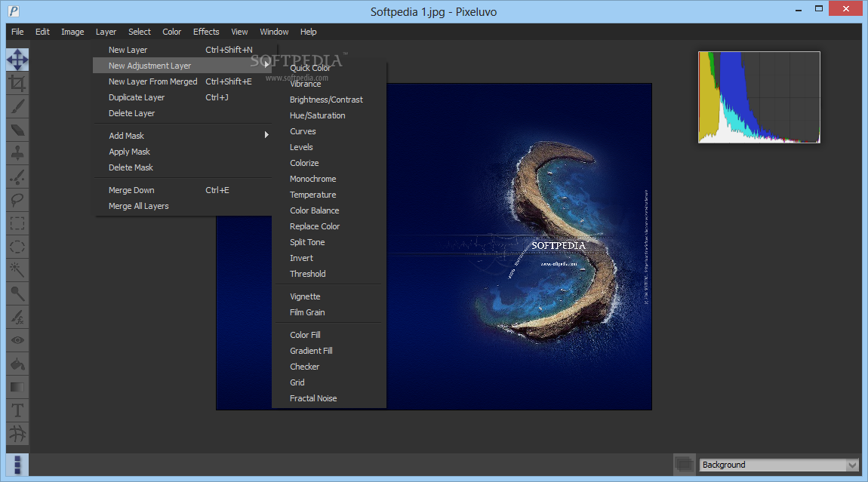
Task: Open the File menu
Action: coord(17,32)
